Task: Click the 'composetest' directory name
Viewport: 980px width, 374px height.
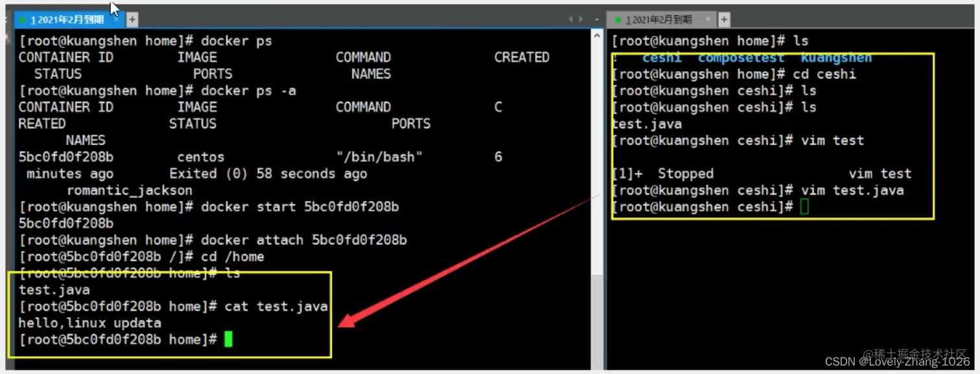Action: pos(741,58)
